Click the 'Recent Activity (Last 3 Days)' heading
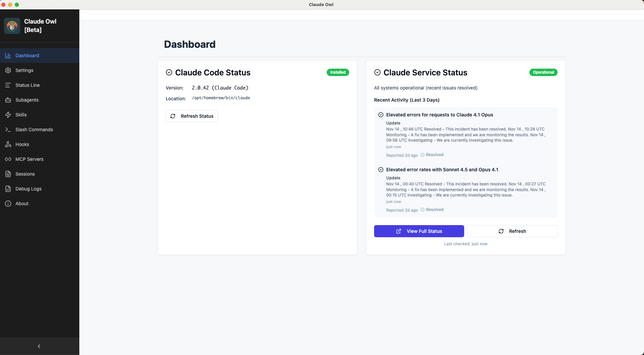 pyautogui.click(x=407, y=100)
